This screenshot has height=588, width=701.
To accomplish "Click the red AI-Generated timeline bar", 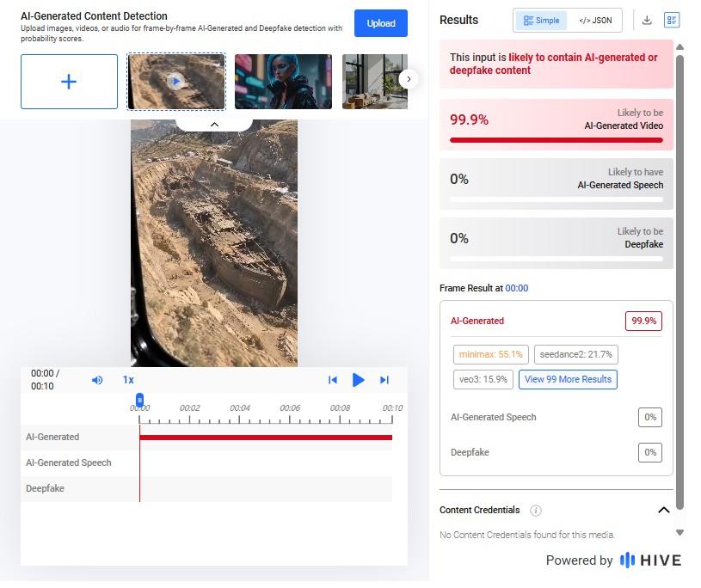I will (x=266, y=438).
